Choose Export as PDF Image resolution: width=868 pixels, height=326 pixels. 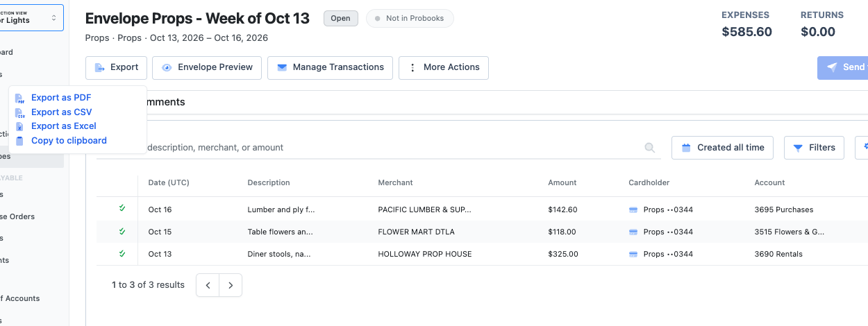pos(61,98)
